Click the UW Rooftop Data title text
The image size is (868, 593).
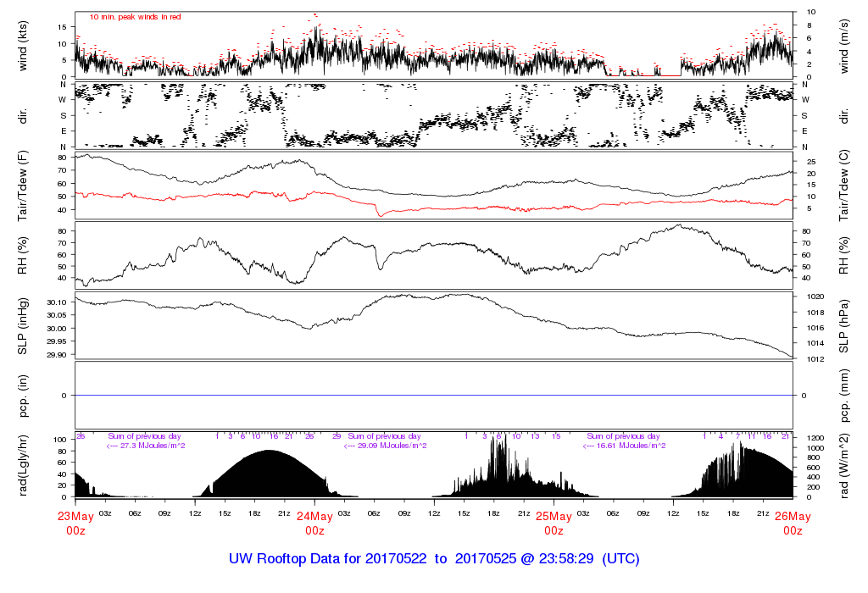coord(433,559)
